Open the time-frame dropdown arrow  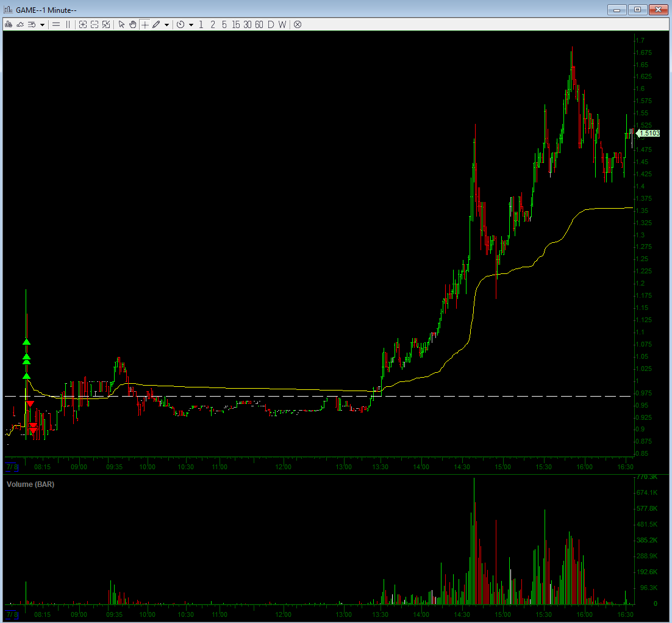pos(191,25)
